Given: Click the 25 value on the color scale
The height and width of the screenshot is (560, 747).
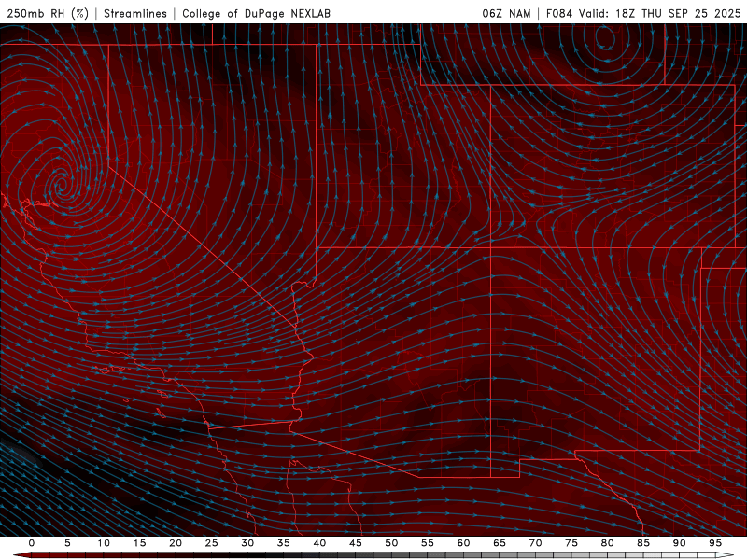Looking at the screenshot, I should point(212,543).
